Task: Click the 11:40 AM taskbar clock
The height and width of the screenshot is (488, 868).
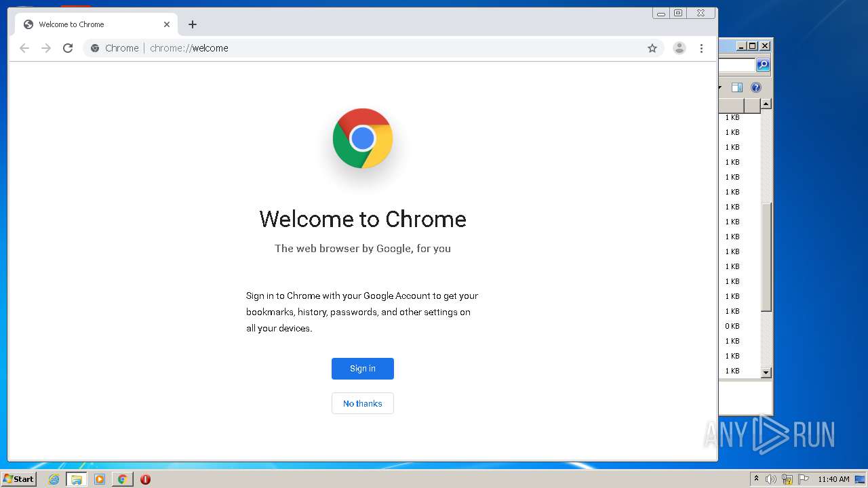Action: [833, 479]
